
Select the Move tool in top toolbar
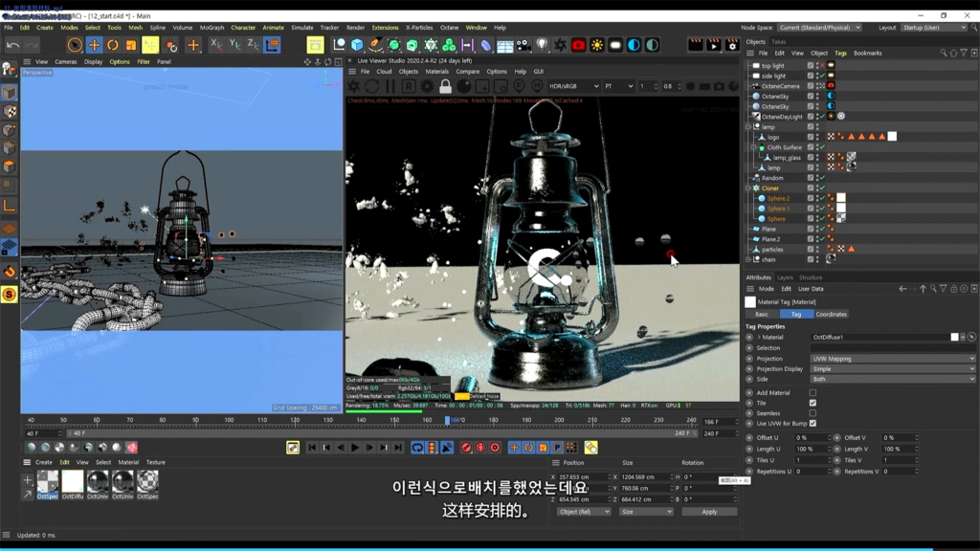point(94,45)
